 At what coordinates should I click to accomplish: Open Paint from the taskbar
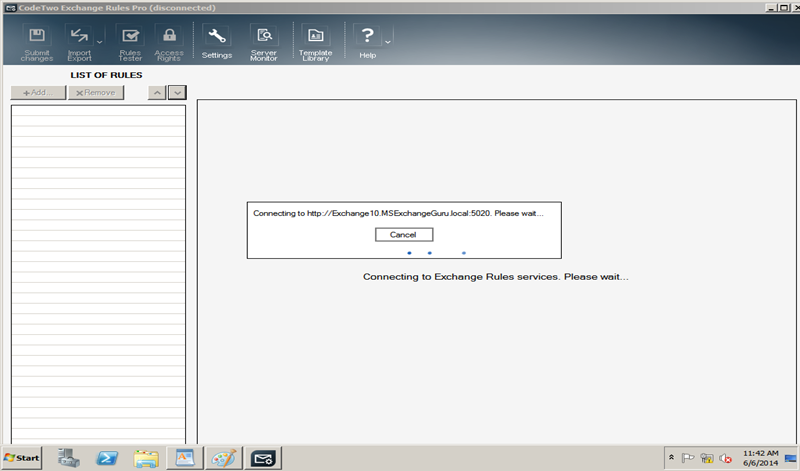[223, 458]
